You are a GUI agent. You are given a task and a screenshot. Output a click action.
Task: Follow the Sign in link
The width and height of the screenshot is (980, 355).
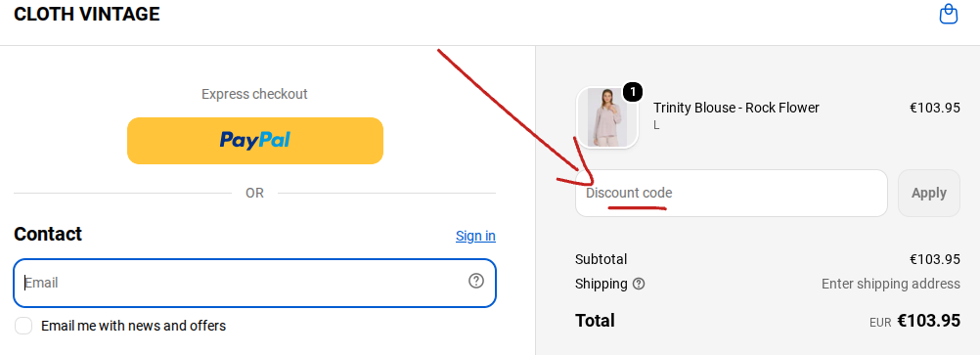pos(475,236)
